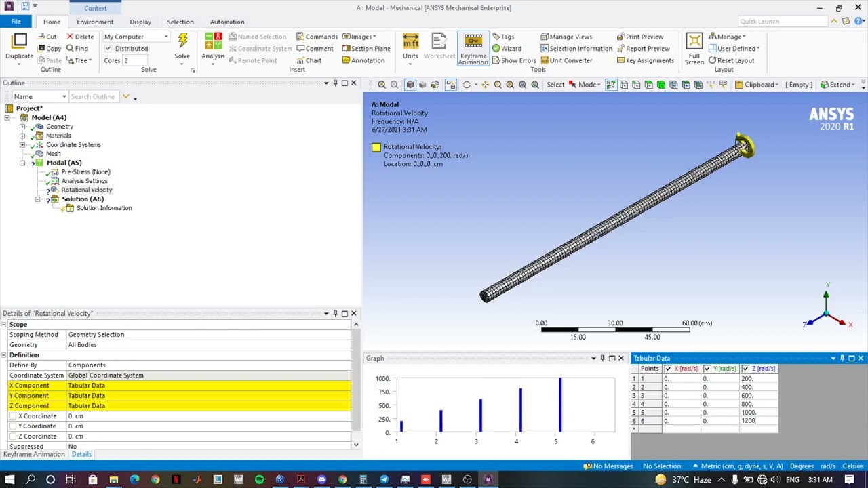The height and width of the screenshot is (488, 868).
Task: Open the Keyframe Animation tool
Action: click(x=473, y=47)
